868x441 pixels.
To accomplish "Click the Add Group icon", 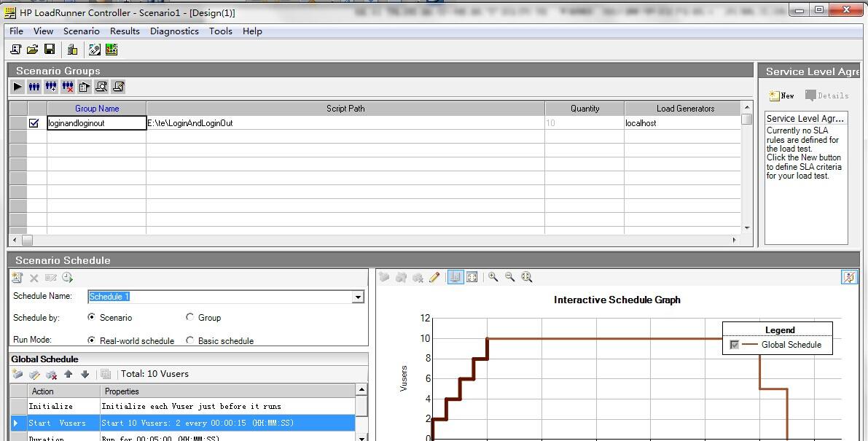I will 51,87.
